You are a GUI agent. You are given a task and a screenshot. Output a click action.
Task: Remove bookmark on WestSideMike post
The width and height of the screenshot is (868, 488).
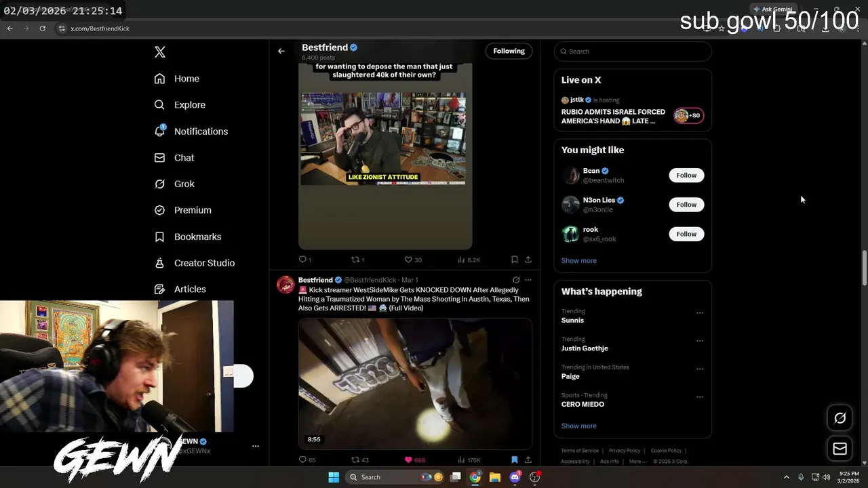pyautogui.click(x=515, y=460)
